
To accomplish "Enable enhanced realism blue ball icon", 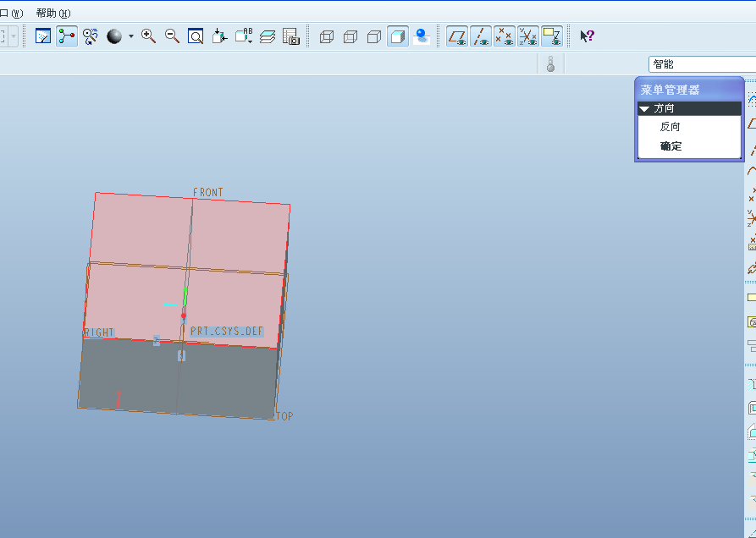I will click(422, 36).
